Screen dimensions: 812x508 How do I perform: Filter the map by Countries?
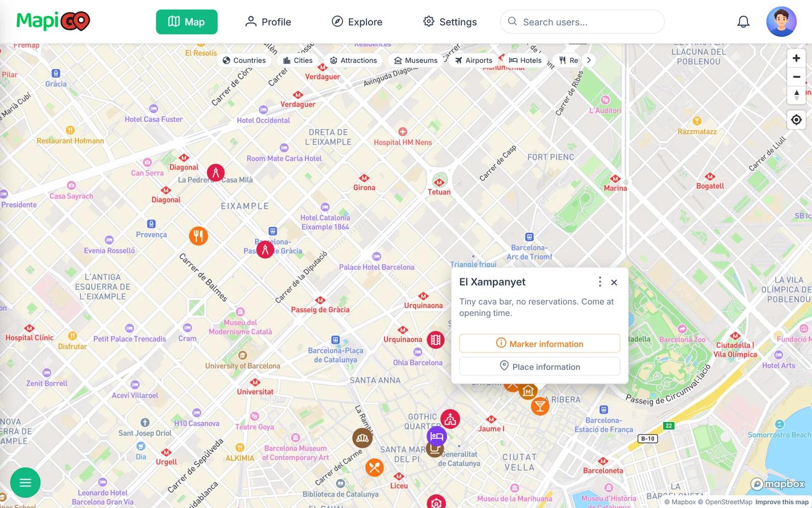tap(244, 60)
